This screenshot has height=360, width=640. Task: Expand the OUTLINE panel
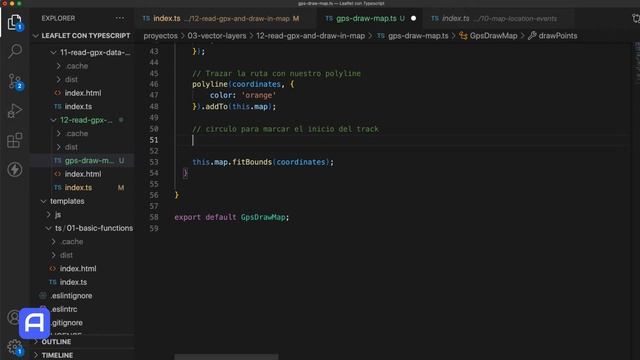(56, 342)
